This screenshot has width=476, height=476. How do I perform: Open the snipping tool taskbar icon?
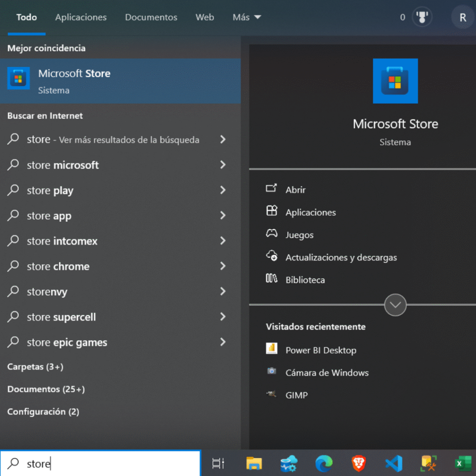click(x=429, y=463)
